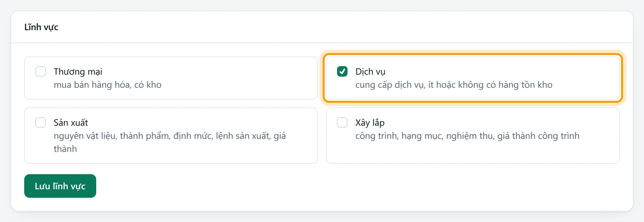The image size is (644, 222).
Task: Click the description starting 'nguyên vật liệu, thành phẩm'
Action: pos(170,142)
